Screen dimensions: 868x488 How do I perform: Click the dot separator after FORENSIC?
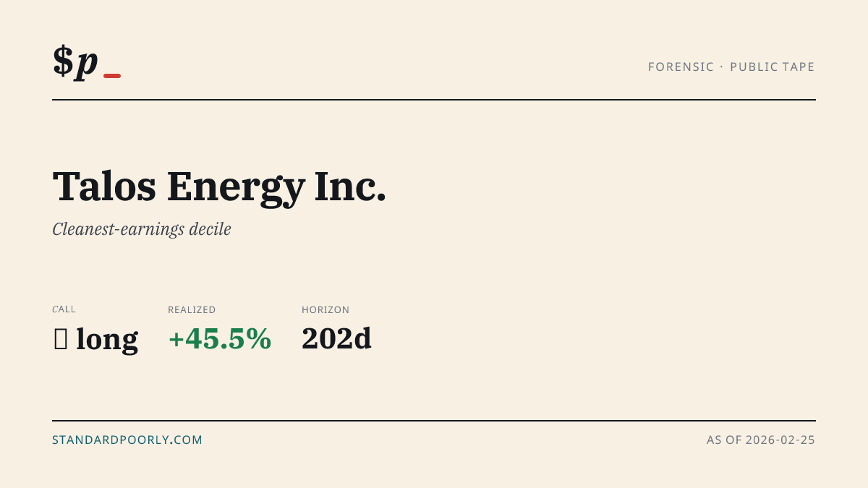(722, 67)
